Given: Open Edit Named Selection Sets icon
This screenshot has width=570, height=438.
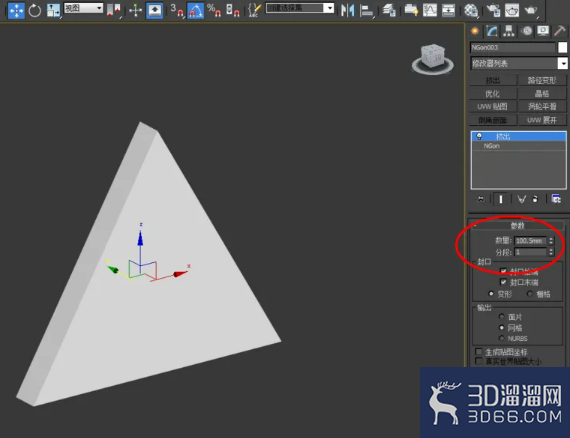Looking at the screenshot, I should pos(254,10).
